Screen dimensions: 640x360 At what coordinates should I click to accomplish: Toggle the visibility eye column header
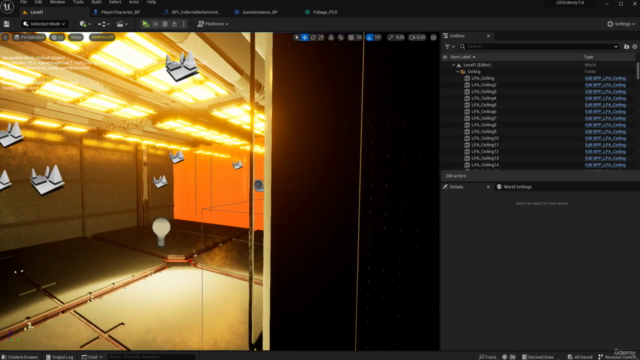(x=445, y=57)
